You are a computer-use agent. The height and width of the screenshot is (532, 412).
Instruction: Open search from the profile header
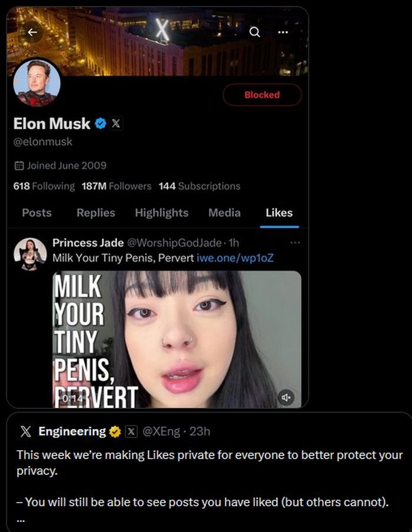(x=255, y=34)
